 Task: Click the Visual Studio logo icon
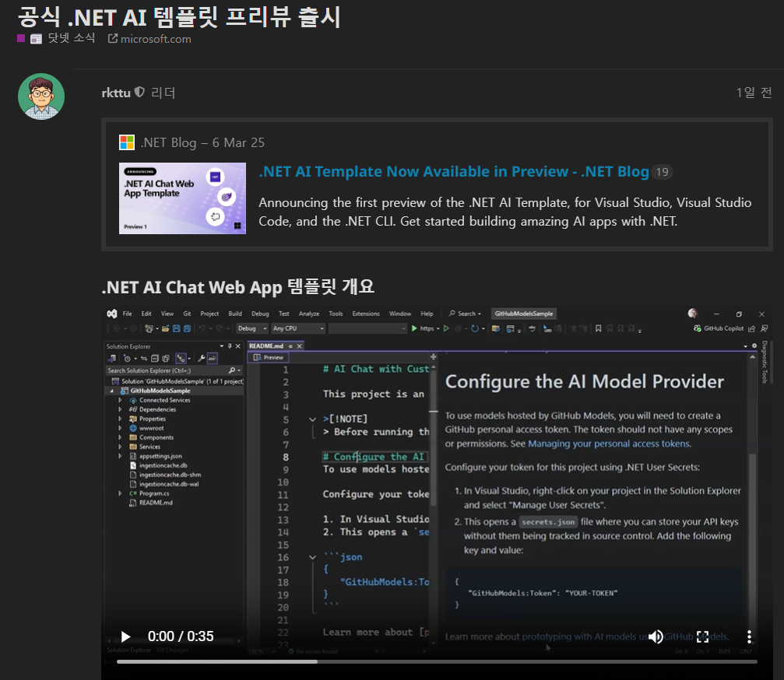click(111, 314)
